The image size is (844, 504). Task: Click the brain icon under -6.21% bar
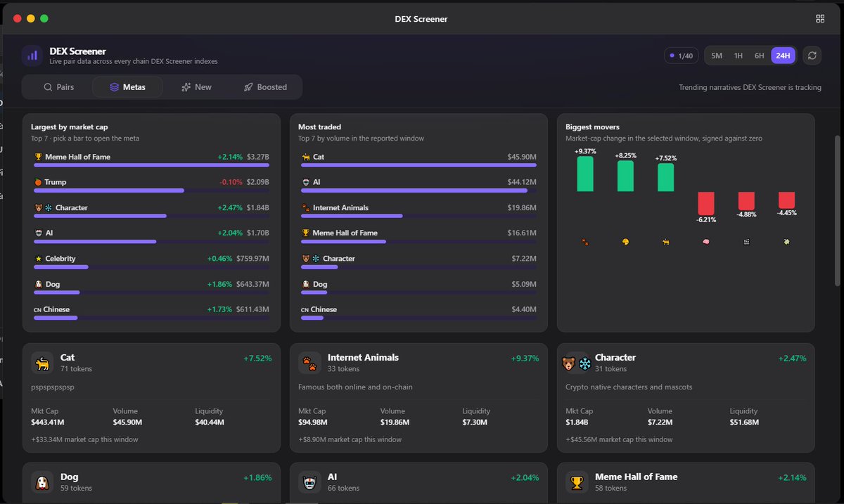click(705, 241)
